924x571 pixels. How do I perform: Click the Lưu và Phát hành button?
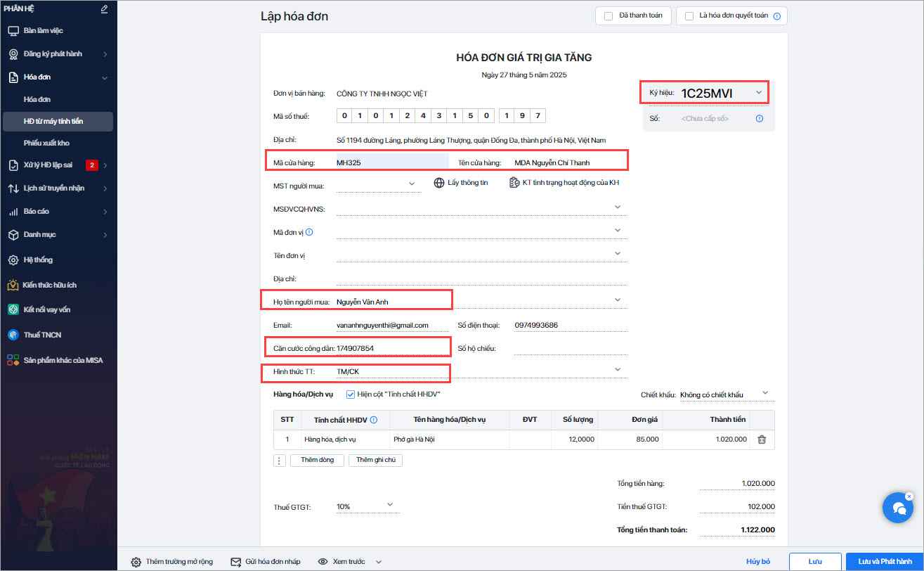[x=880, y=562]
